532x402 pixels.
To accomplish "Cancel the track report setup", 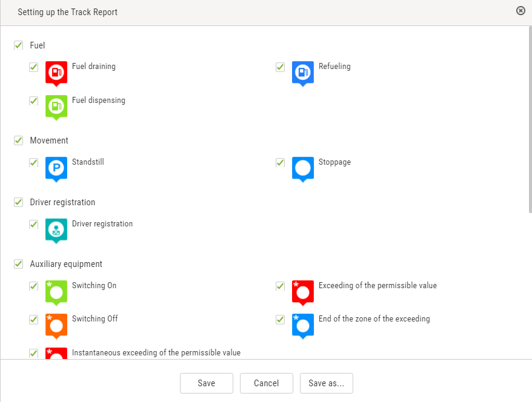I will [x=267, y=383].
